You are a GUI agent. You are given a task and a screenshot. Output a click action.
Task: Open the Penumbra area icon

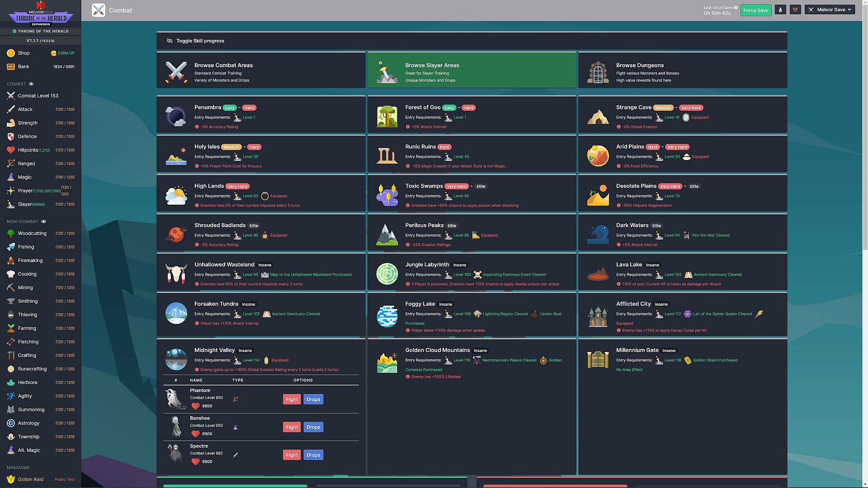(176, 117)
